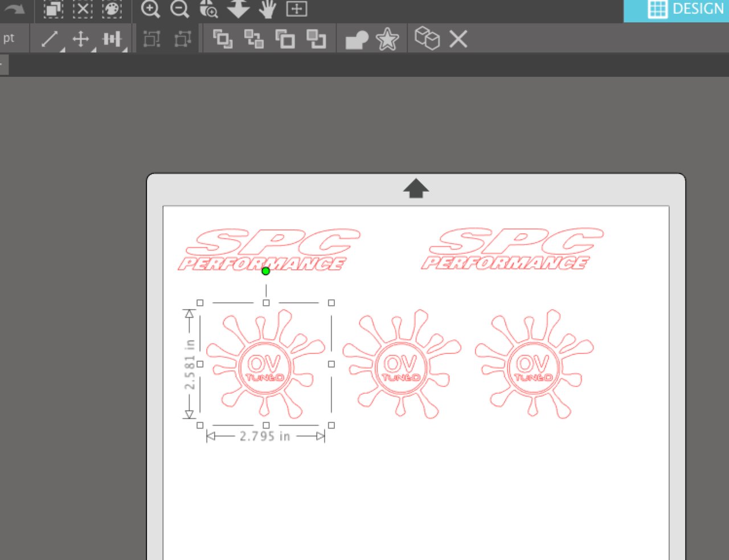
Task: Zoom out with the magnifier minus icon
Action: pyautogui.click(x=180, y=9)
